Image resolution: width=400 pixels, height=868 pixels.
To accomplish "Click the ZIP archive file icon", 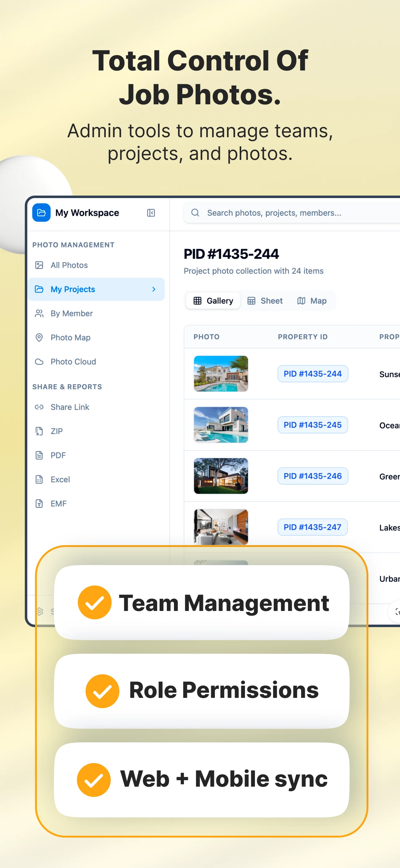I will [39, 431].
